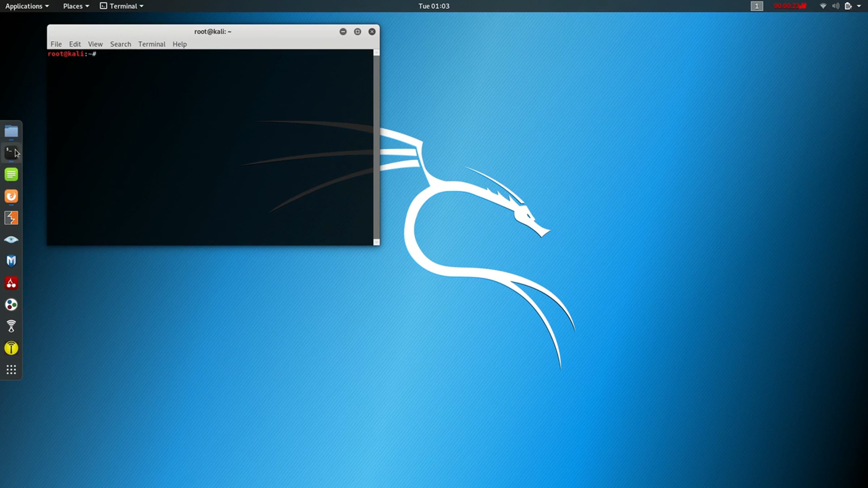Open the three-colored-dots dock app
Viewport: 868px width, 488px height.
(x=11, y=305)
